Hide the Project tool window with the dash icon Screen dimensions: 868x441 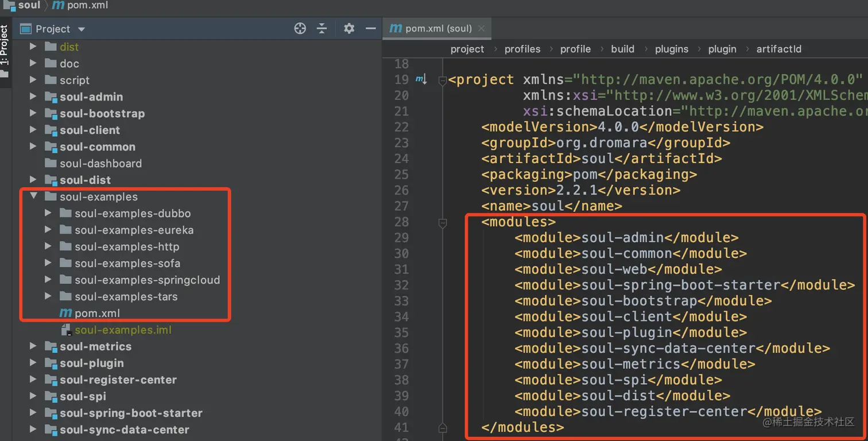point(371,29)
